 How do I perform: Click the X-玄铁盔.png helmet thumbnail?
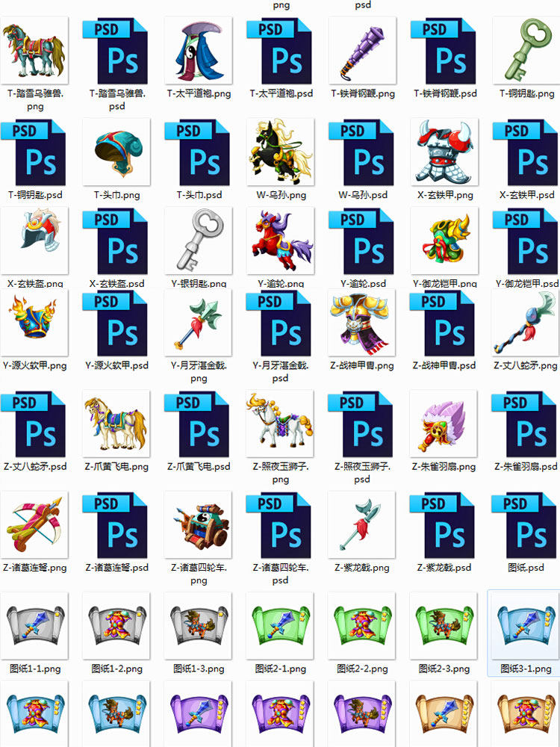click(34, 241)
